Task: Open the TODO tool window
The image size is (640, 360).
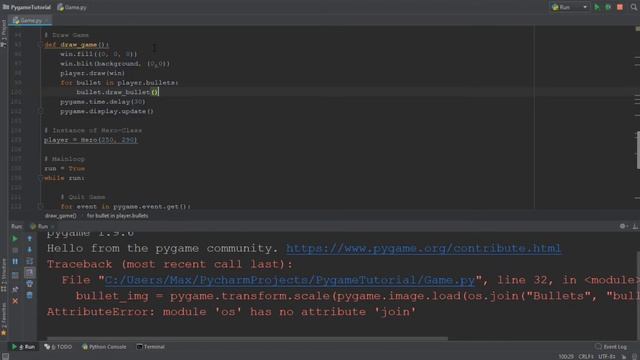Action: coord(58,347)
